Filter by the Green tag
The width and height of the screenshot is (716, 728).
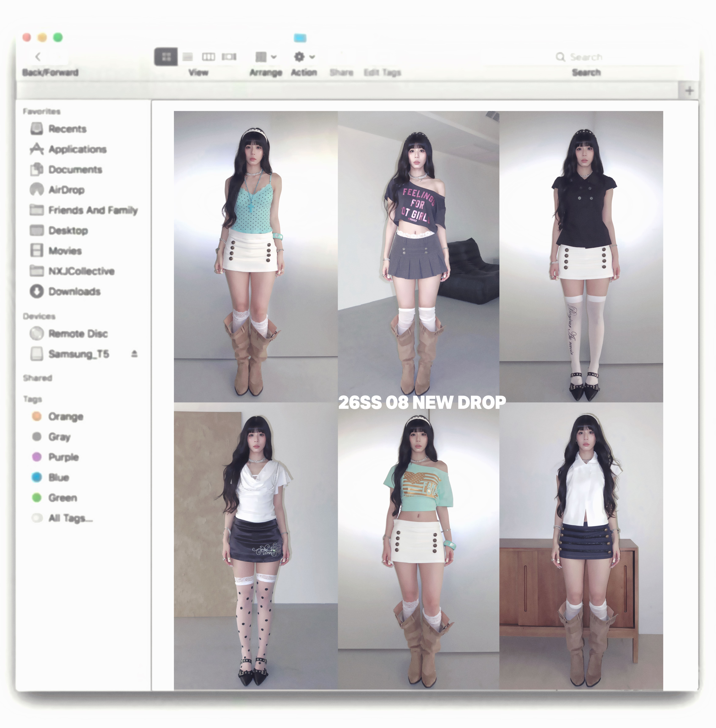(x=63, y=498)
